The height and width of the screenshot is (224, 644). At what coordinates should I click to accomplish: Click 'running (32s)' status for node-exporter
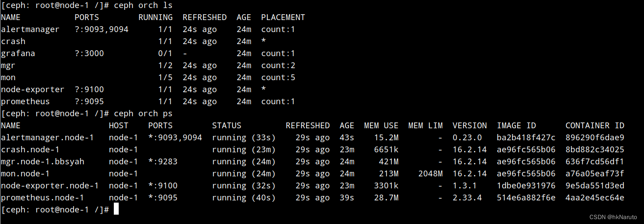pyautogui.click(x=244, y=186)
